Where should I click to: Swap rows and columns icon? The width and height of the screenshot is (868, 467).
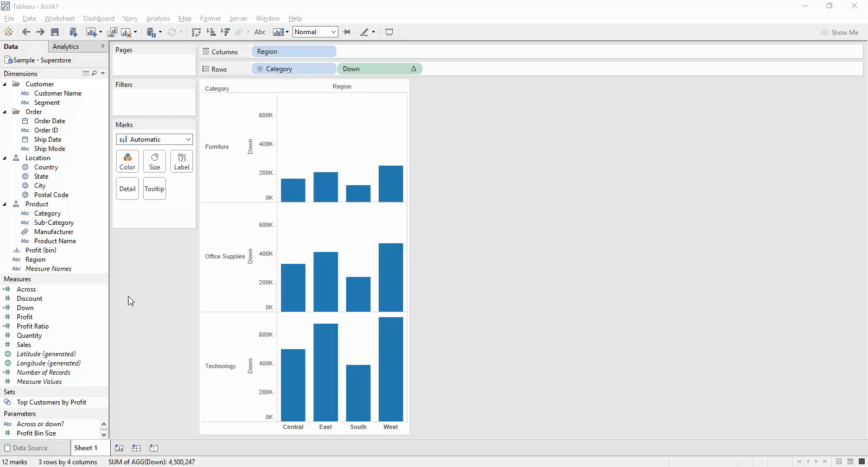tap(196, 32)
